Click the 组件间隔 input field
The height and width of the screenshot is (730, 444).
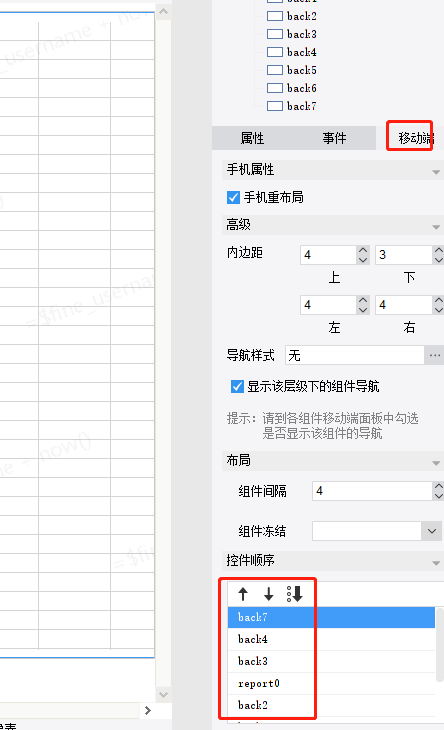pos(372,491)
